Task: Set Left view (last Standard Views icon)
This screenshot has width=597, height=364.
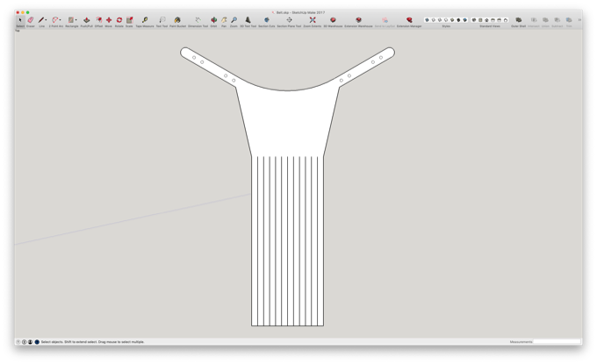Action: pos(506,20)
